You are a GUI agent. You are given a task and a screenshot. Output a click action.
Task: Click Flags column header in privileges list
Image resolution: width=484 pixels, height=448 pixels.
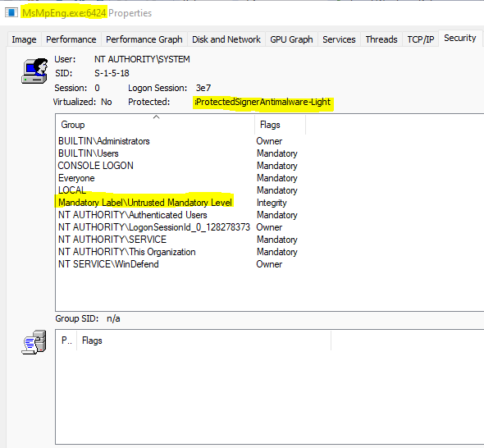click(x=203, y=341)
